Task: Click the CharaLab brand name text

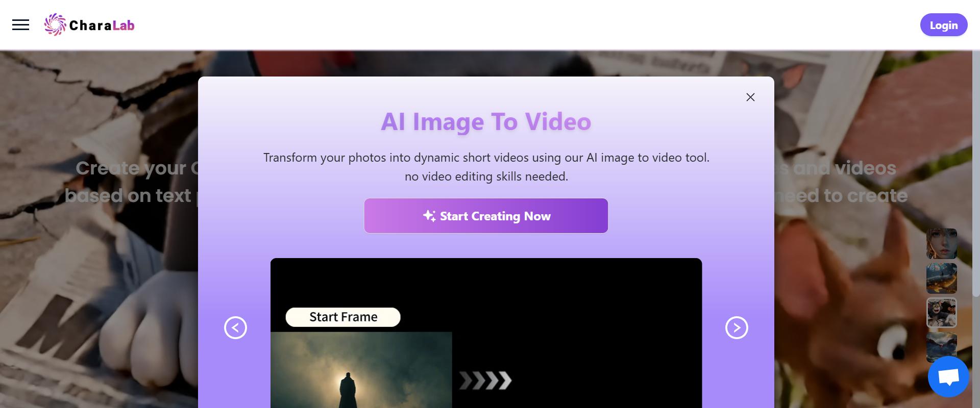Action: pyautogui.click(x=102, y=25)
